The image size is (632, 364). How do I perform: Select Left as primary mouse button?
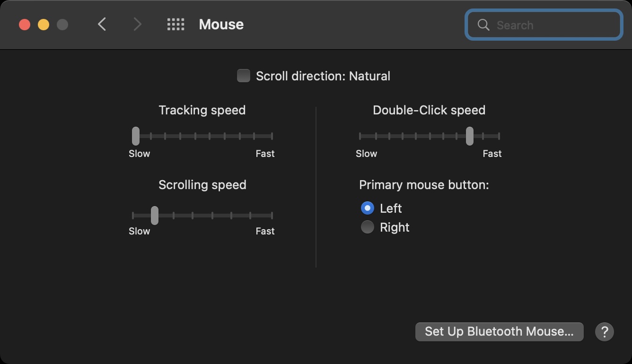coord(367,208)
